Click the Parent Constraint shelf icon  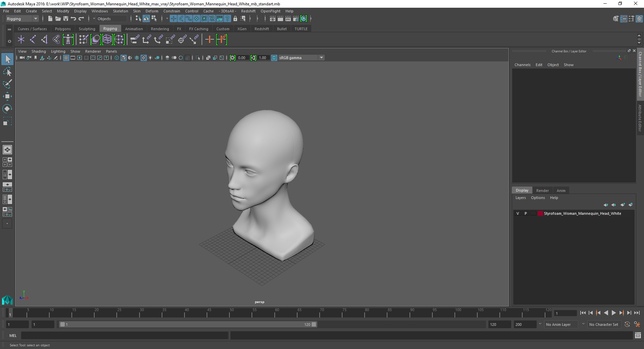point(135,40)
